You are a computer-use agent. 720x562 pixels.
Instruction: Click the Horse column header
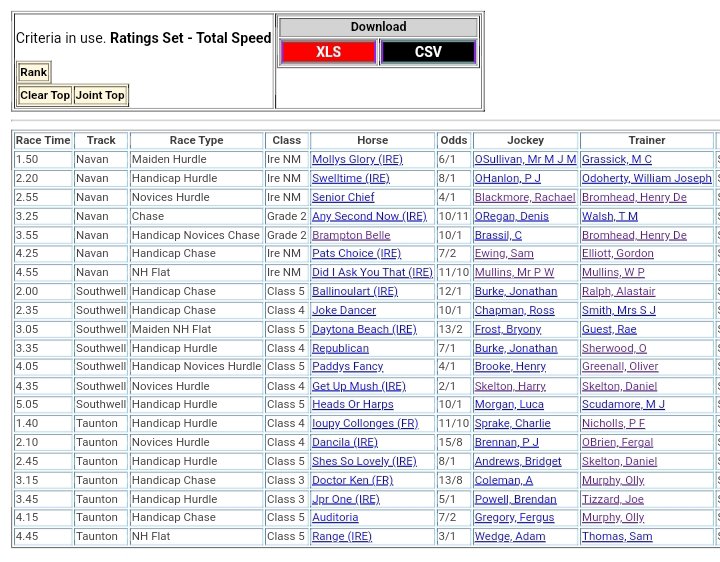point(372,141)
